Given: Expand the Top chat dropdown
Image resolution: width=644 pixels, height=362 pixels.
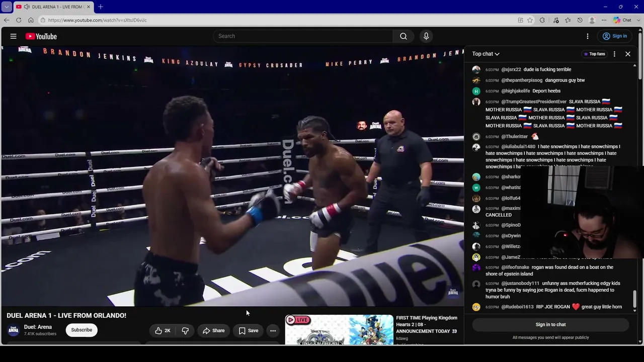Looking at the screenshot, I should tap(486, 54).
